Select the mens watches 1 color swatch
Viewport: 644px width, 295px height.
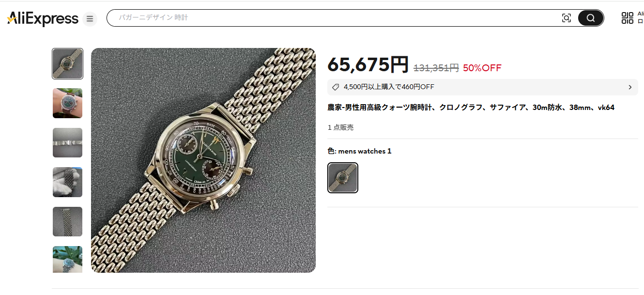point(343,178)
